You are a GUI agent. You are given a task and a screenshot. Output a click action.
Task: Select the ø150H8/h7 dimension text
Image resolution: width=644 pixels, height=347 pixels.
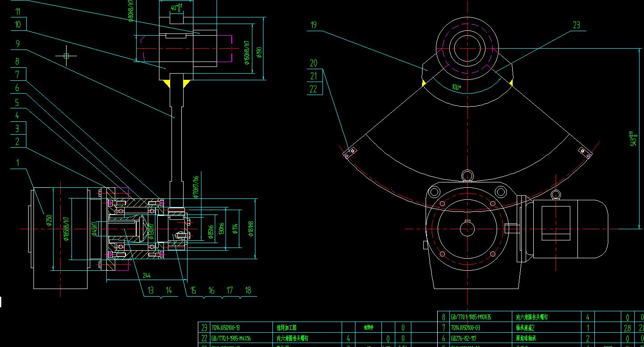[246, 53]
